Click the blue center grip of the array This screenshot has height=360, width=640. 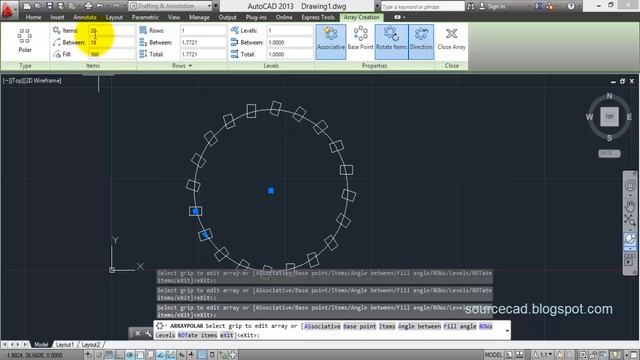271,191
